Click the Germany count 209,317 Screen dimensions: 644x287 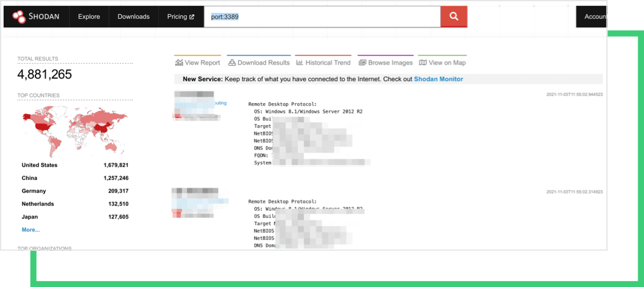coord(117,191)
